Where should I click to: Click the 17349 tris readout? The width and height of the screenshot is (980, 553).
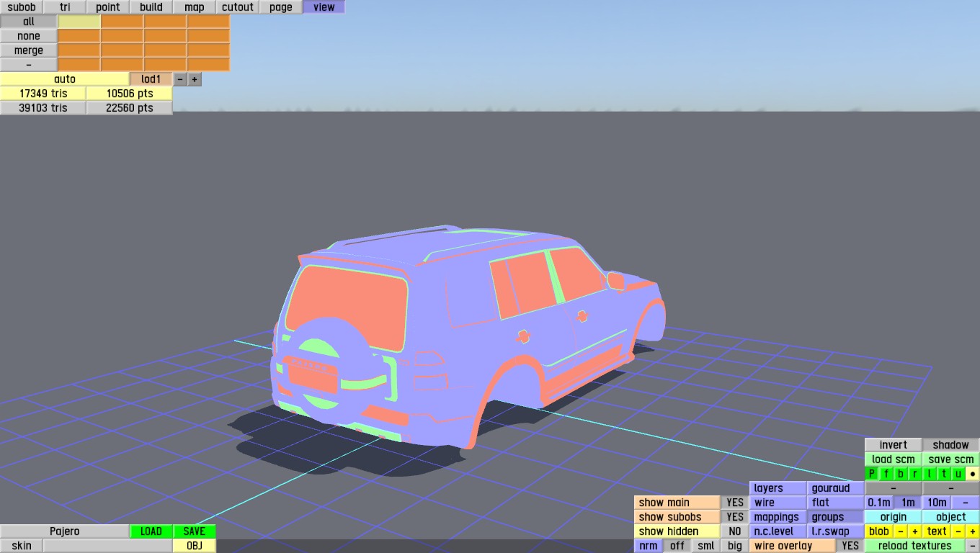43,94
